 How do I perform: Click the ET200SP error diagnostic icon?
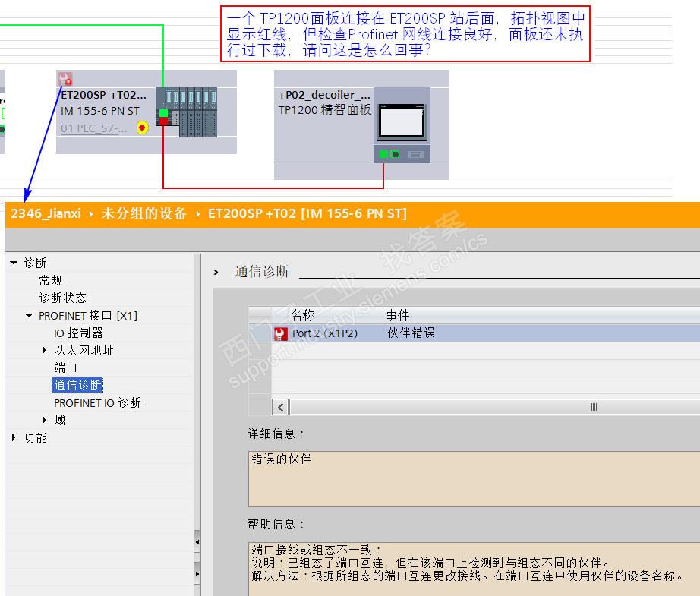pyautogui.click(x=65, y=79)
